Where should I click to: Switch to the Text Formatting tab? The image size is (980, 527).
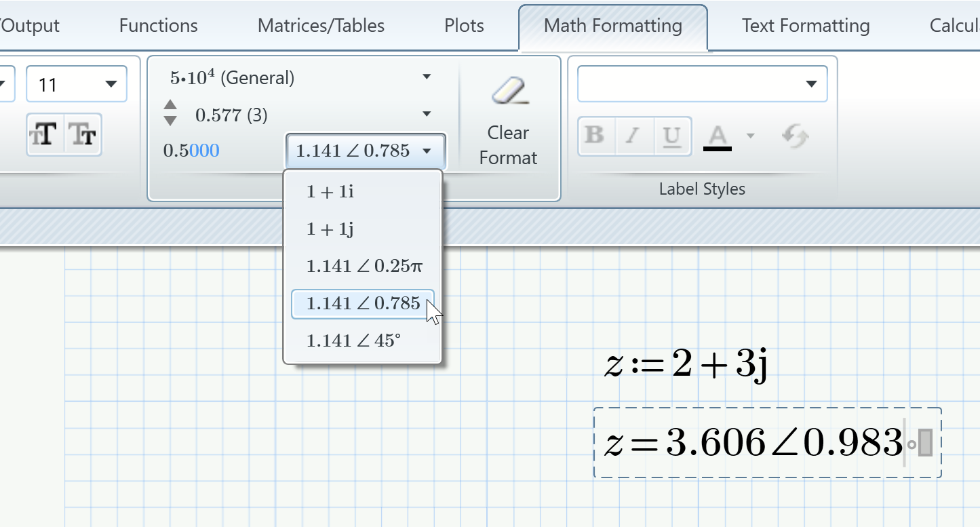[x=804, y=25]
